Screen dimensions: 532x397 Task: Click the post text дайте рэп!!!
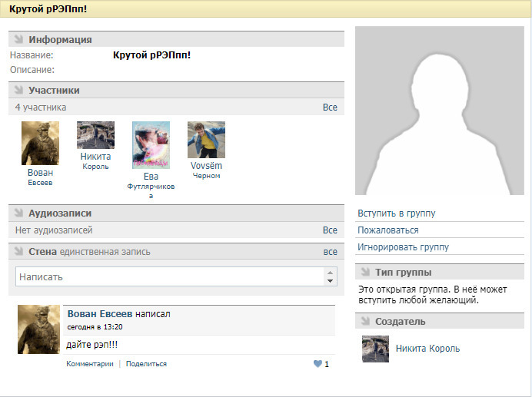click(92, 345)
